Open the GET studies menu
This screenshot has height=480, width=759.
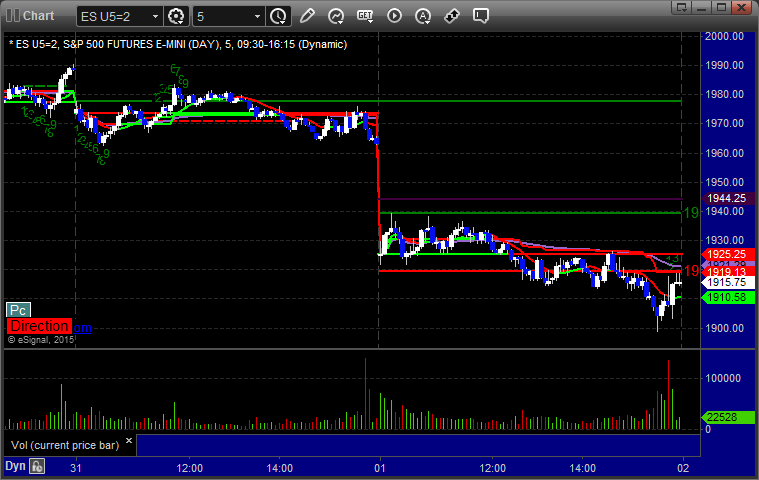pos(365,16)
